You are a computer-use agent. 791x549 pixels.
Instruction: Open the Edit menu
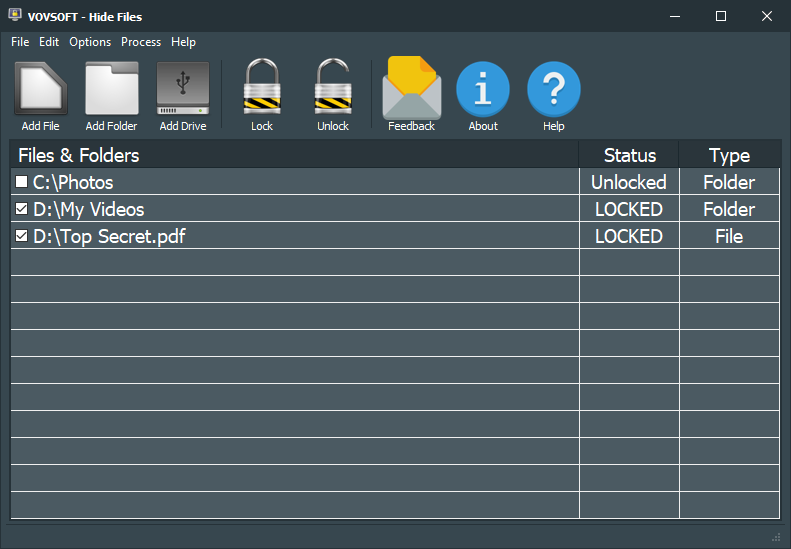(x=49, y=42)
